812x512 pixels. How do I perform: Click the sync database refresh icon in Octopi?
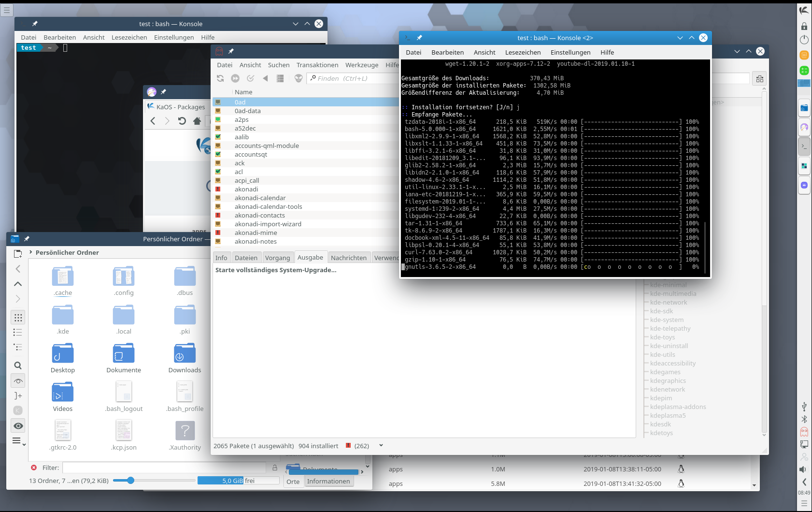220,78
